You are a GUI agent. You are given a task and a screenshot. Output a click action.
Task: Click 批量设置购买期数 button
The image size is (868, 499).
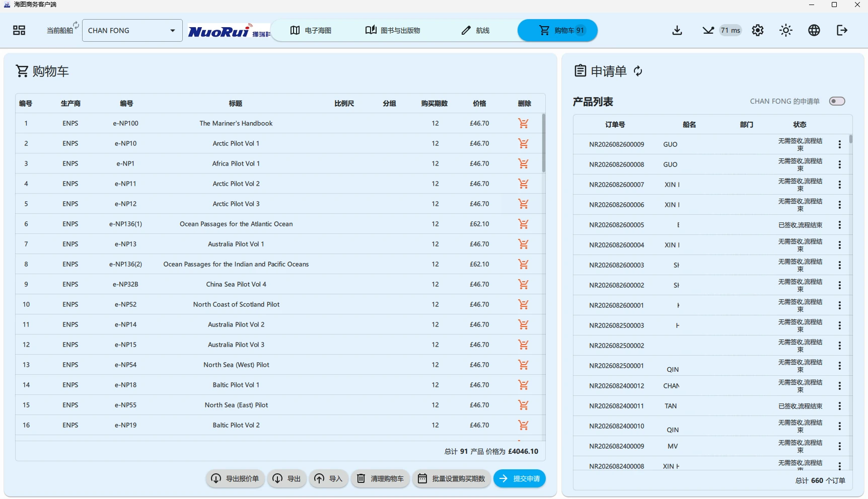coord(451,478)
